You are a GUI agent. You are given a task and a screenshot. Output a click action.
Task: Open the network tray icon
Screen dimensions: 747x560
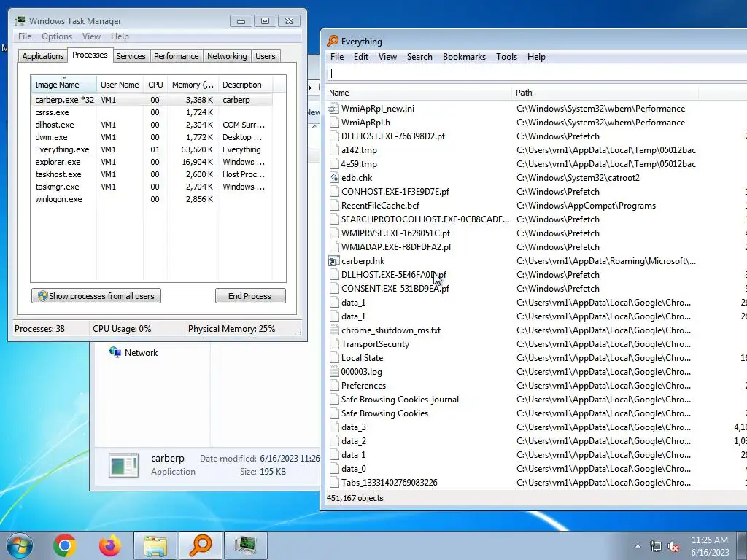[x=656, y=546]
